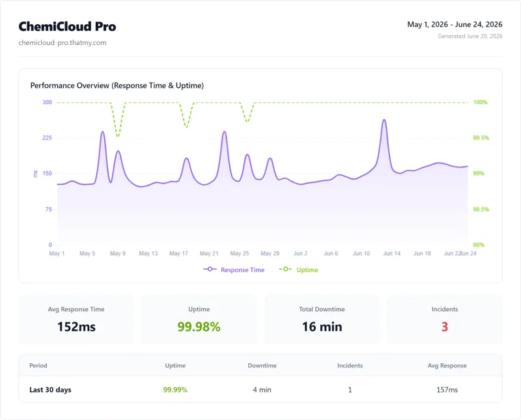This screenshot has width=521, height=420.
Task: Click the Response Time legend marker icon
Action: [210, 269]
